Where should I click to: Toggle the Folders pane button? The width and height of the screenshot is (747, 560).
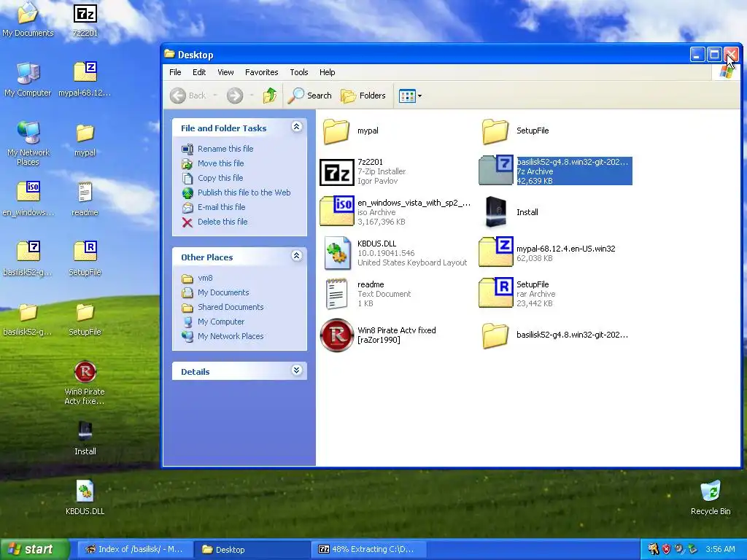(x=363, y=96)
